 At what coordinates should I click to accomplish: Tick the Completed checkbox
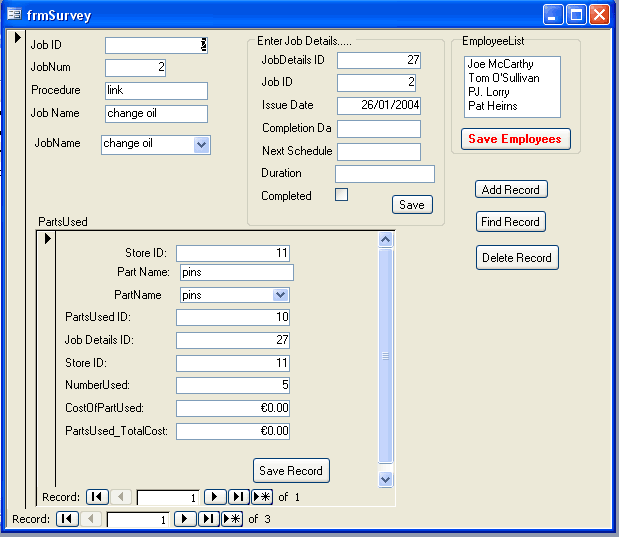[x=341, y=195]
